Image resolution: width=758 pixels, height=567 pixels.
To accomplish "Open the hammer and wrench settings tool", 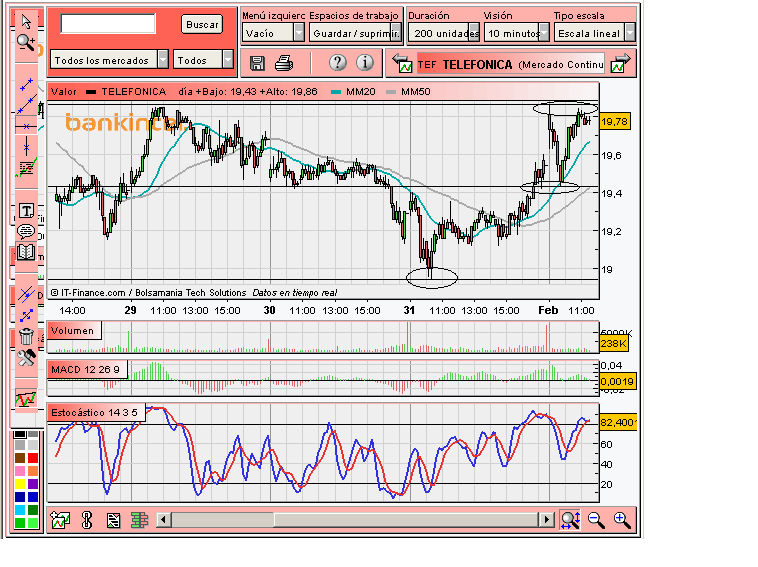I will (26, 358).
